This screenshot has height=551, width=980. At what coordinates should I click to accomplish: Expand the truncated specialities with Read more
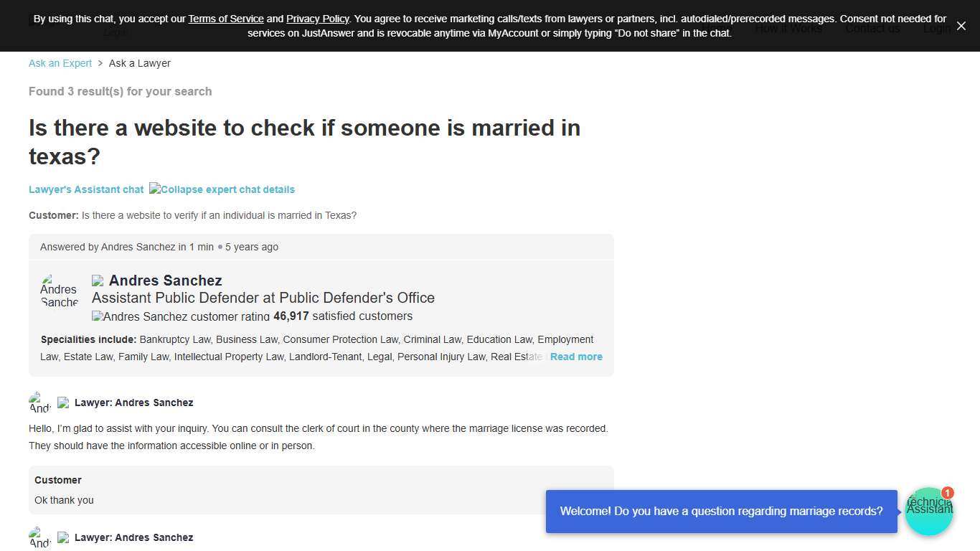(x=576, y=357)
